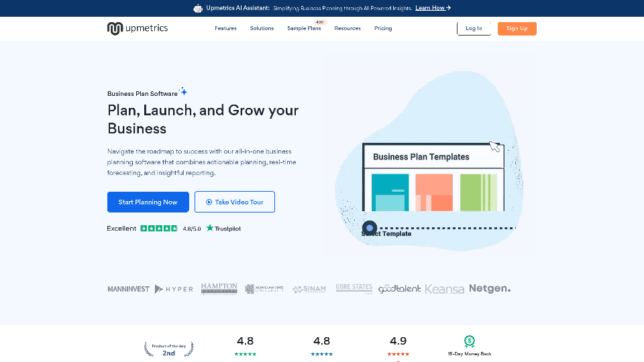The width and height of the screenshot is (644, 362).
Task: Click the 400+ badge above Sample Plans
Action: 320,22
